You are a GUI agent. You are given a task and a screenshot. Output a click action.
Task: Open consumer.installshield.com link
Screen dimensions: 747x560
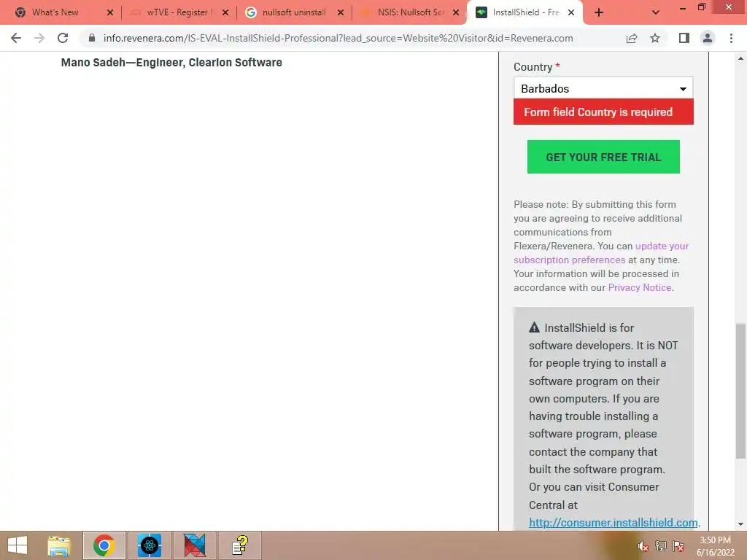[613, 522]
